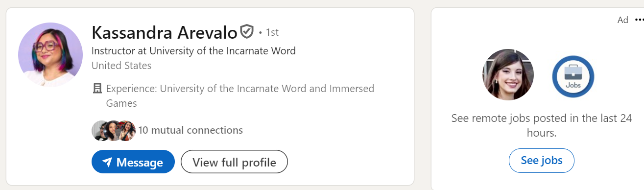The width and height of the screenshot is (644, 190).
Task: Click the See jobs button
Action: click(x=542, y=161)
